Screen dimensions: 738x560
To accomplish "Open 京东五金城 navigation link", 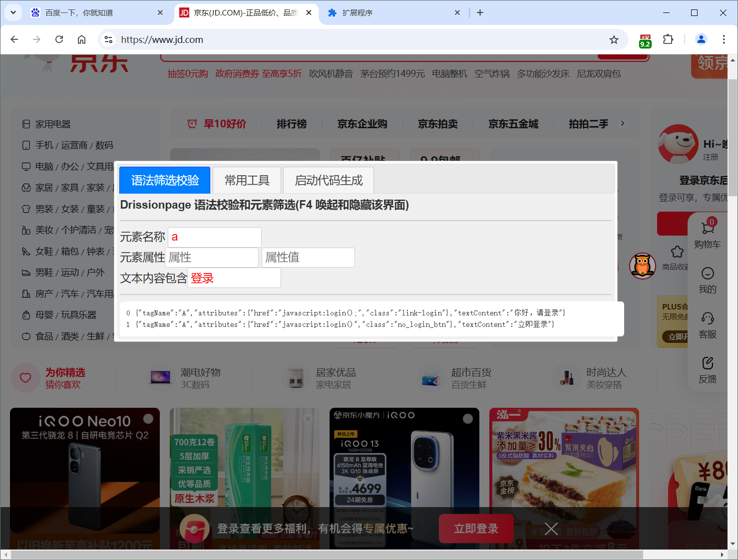I will pos(513,124).
